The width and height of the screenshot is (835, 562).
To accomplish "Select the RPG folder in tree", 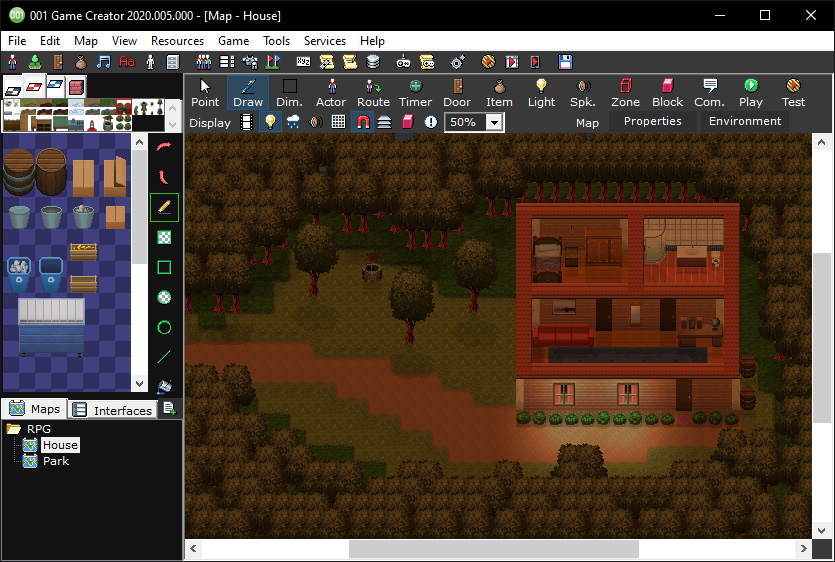I will point(39,429).
